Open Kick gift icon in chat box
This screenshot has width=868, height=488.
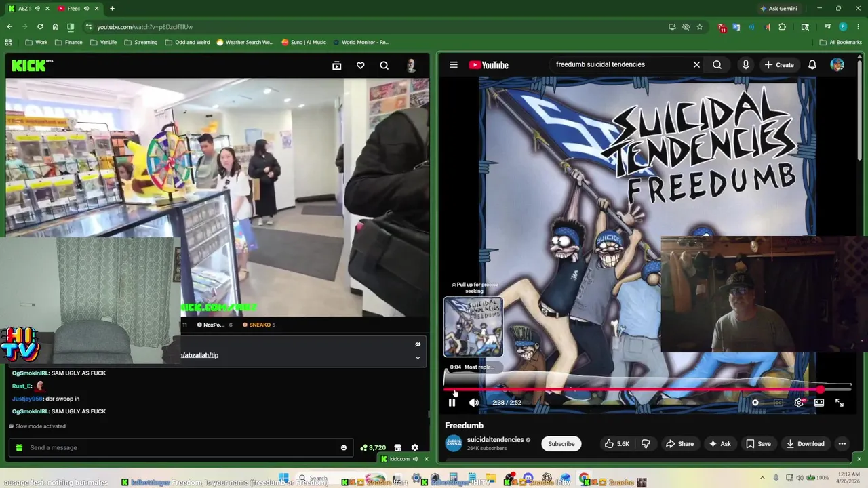[19, 447]
